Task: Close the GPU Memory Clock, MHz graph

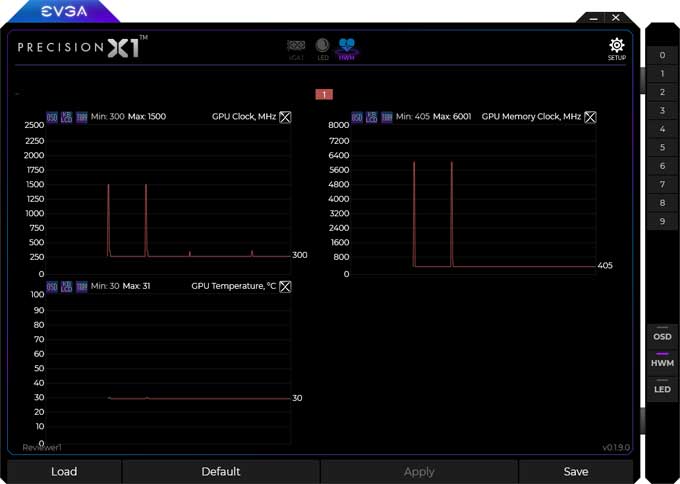Action: 590,117
